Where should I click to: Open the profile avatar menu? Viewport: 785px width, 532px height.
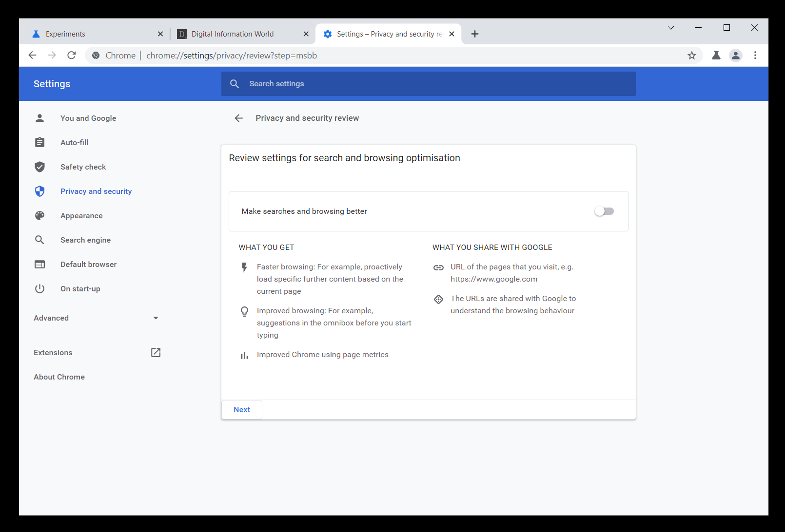[735, 56]
